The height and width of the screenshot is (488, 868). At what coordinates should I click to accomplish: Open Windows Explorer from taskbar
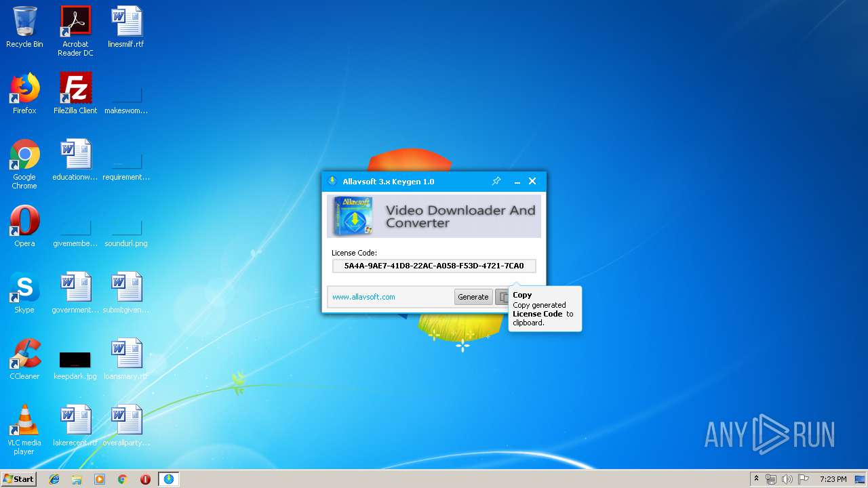pos(77,479)
